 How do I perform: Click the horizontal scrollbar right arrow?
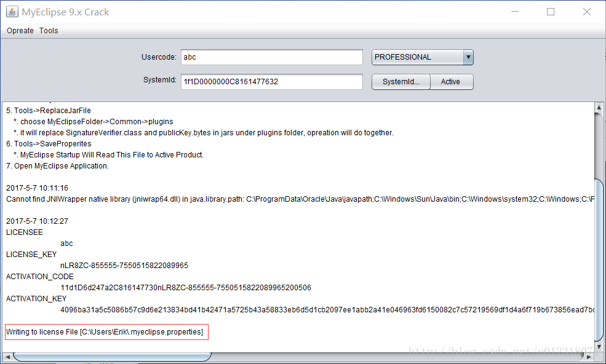click(589, 357)
